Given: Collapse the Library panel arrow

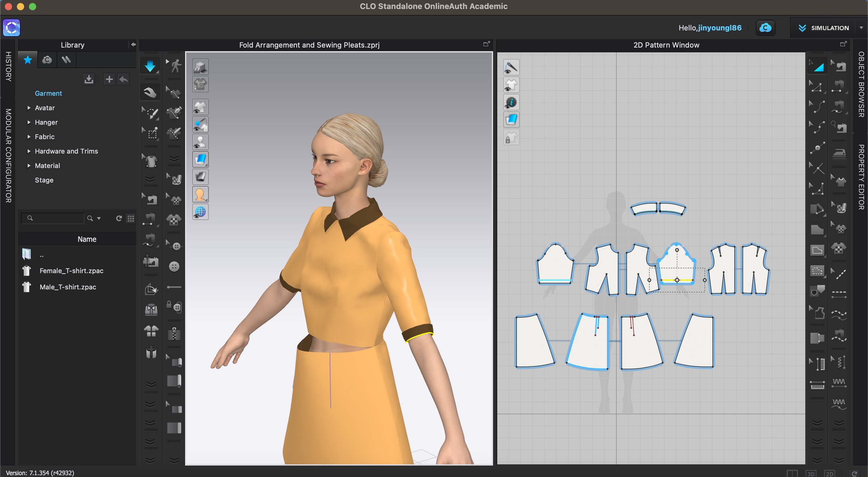Looking at the screenshot, I should [133, 45].
